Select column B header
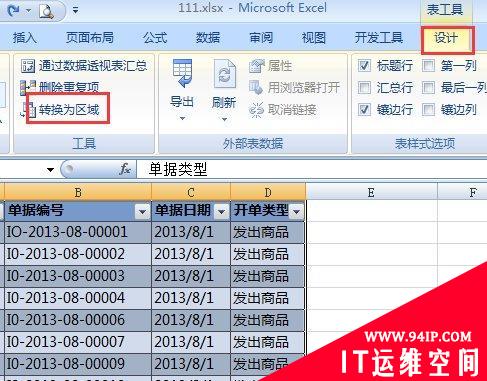Viewport: 487px width, 381px height. coord(78,192)
